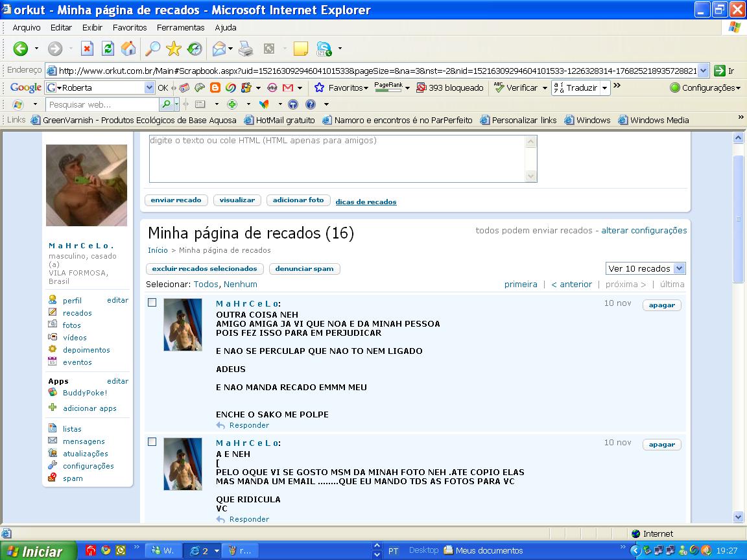Click the adicionar foto button
747x560 pixels.
click(298, 200)
